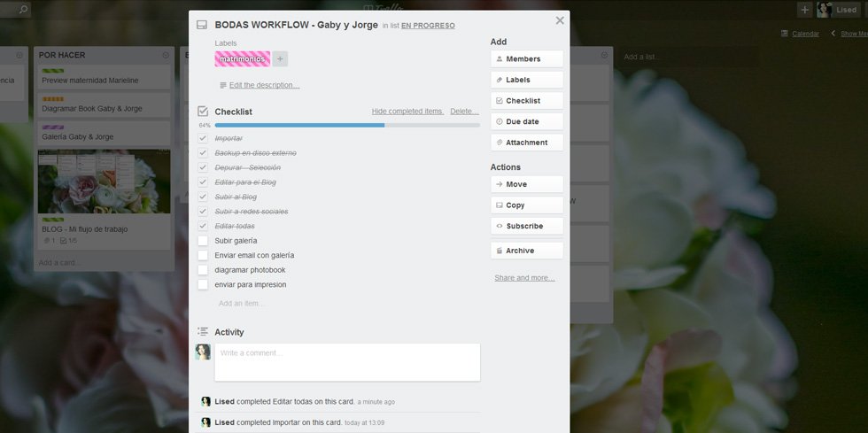Click Add a card in POR HACER

[58, 262]
